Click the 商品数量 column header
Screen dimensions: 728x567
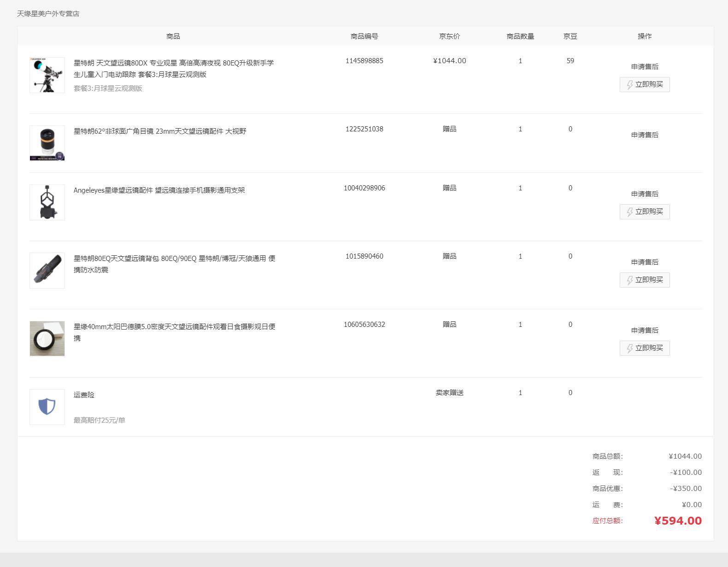pyautogui.click(x=520, y=36)
